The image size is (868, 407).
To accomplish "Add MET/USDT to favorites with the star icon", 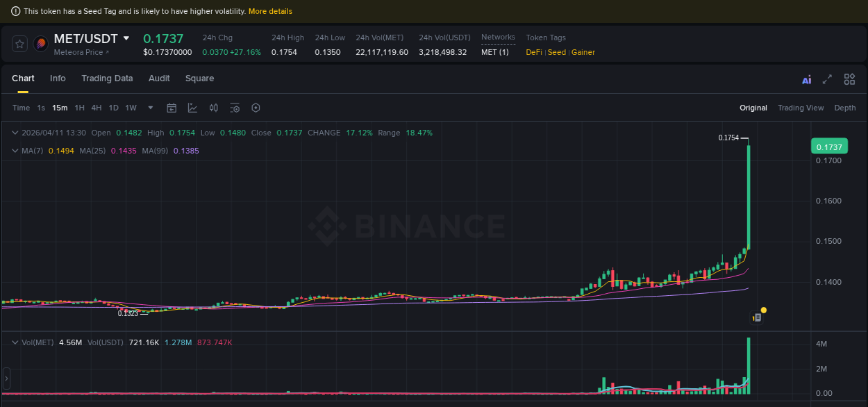I will 20,44.
